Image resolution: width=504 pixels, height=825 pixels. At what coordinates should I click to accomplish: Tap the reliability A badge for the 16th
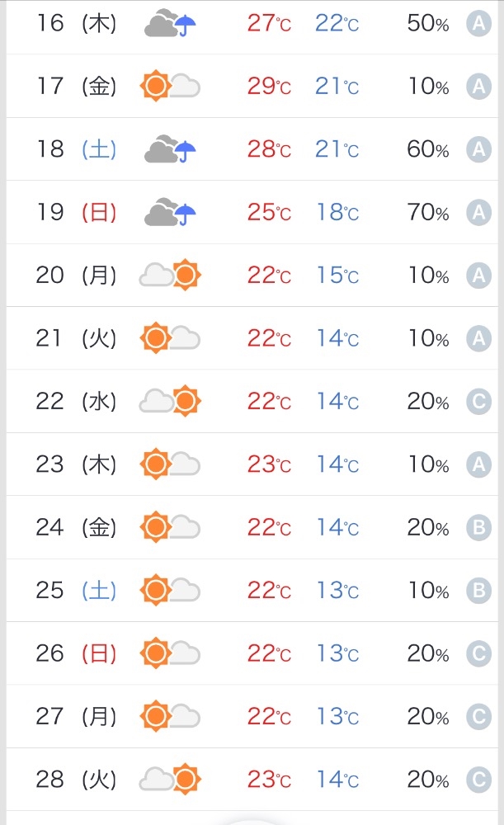478,23
